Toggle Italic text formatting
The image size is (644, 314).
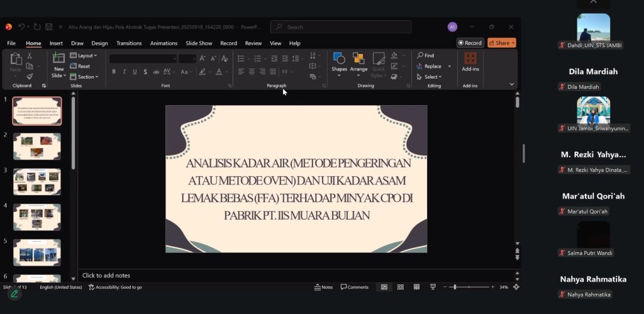click(125, 72)
